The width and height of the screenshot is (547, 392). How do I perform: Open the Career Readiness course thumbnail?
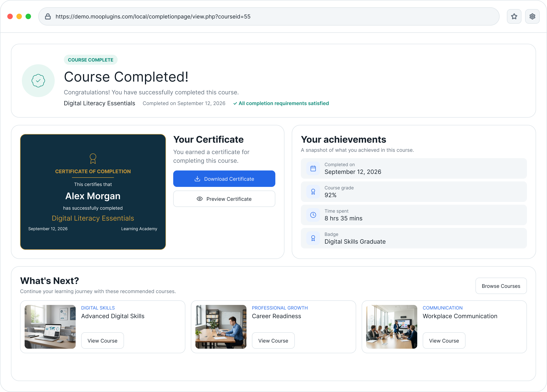pos(221,327)
